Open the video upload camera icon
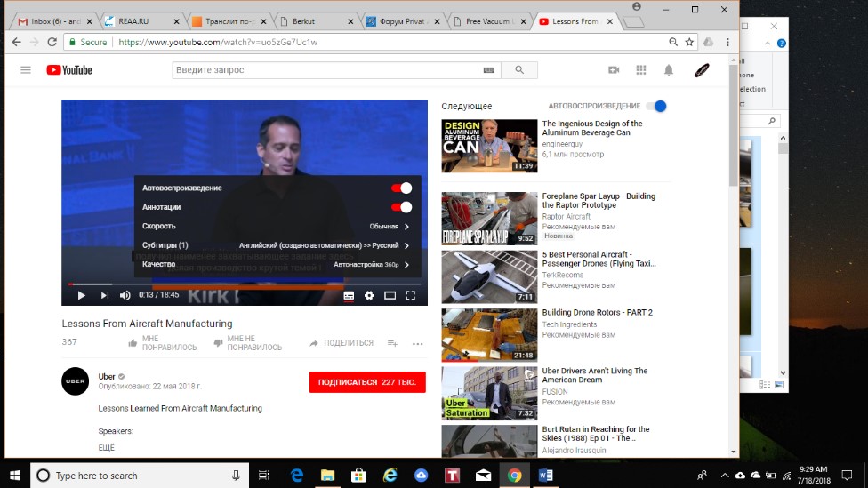The height and width of the screenshot is (488, 868). coord(613,70)
